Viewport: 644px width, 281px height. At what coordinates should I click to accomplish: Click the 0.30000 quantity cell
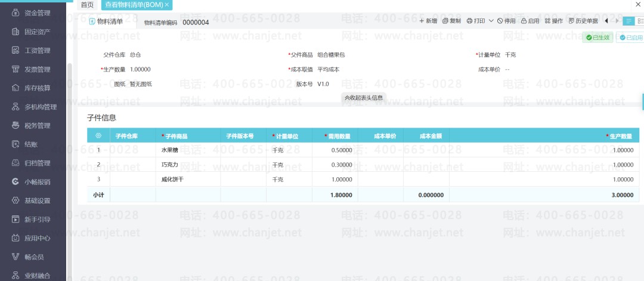(x=335, y=165)
